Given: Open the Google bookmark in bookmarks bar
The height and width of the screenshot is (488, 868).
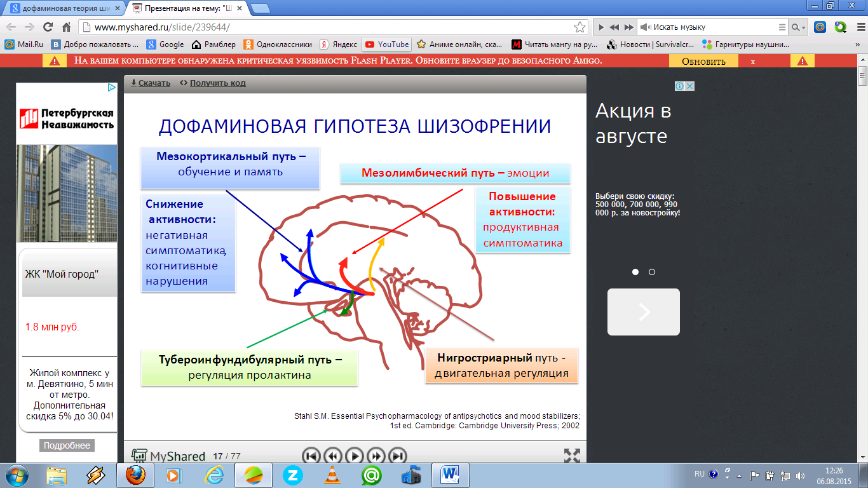Looking at the screenshot, I should (165, 44).
